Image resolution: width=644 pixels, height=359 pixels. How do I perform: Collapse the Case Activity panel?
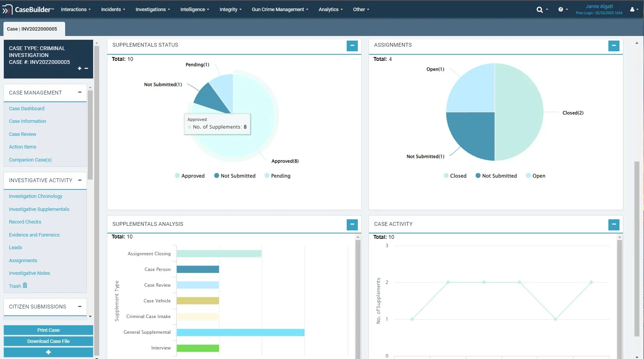[614, 225]
